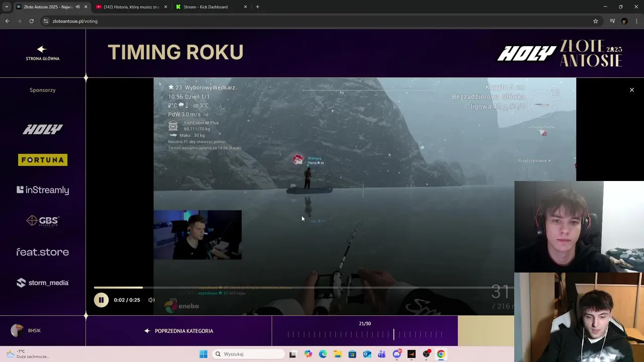The image size is (644, 362).
Task: Open the inStreamly sponsor logo
Action: (43, 190)
